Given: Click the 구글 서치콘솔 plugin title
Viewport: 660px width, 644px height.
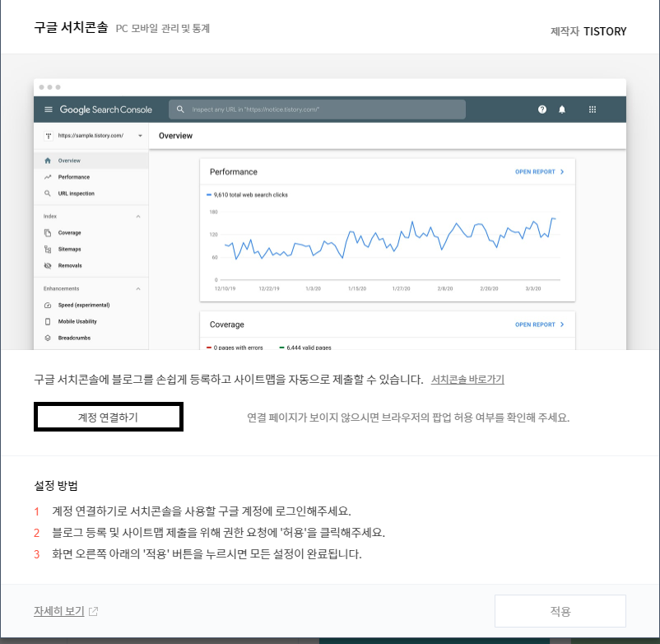Looking at the screenshot, I should click(x=71, y=27).
